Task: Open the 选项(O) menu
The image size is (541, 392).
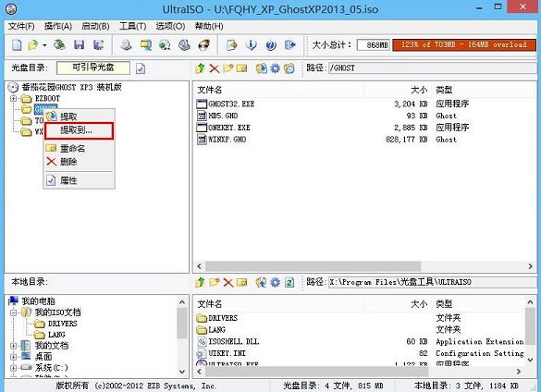Action: tap(170, 26)
